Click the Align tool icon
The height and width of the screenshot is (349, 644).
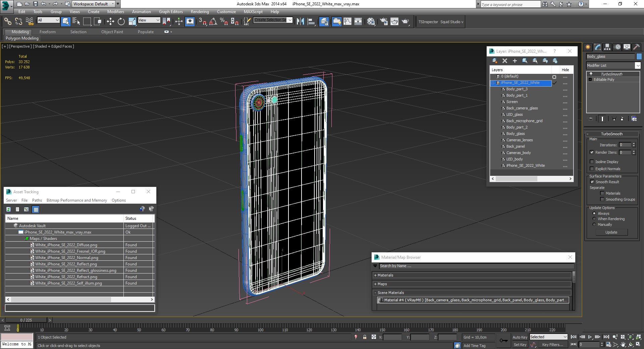coord(311,21)
